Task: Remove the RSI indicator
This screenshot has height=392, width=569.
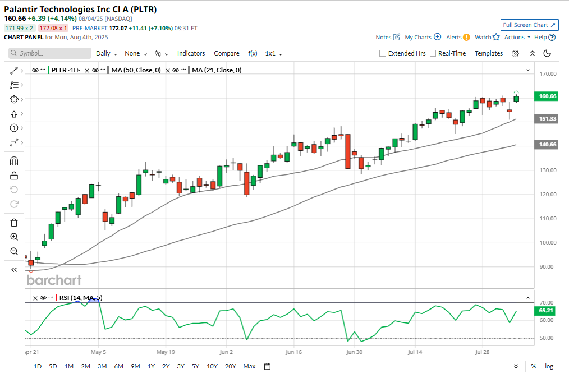Action: click(35, 298)
